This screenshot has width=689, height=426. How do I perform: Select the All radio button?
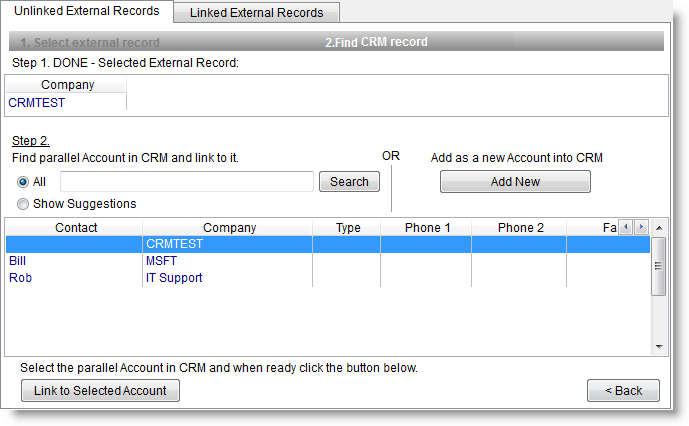point(23,182)
